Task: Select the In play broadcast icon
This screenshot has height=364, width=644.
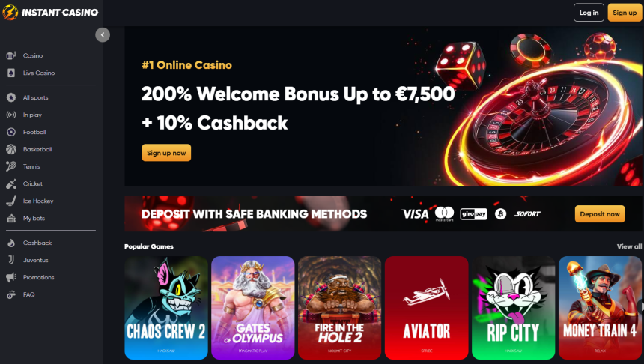Action: (x=11, y=115)
